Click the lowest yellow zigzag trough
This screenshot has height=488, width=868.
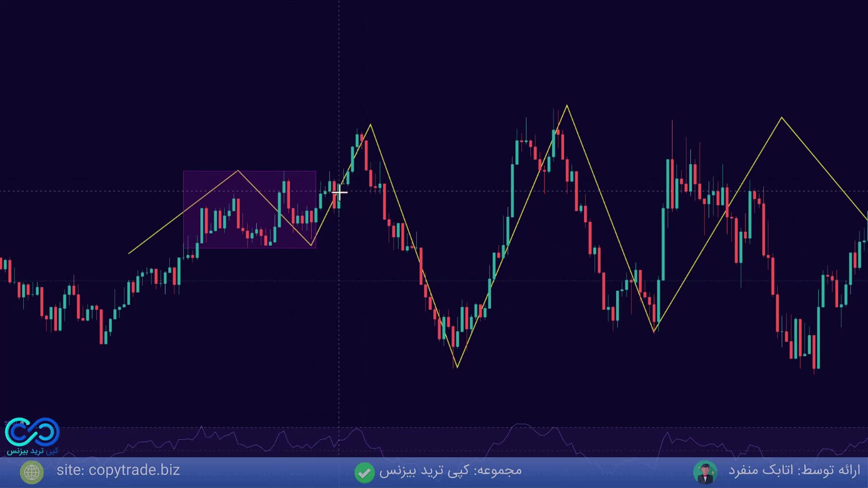(457, 367)
